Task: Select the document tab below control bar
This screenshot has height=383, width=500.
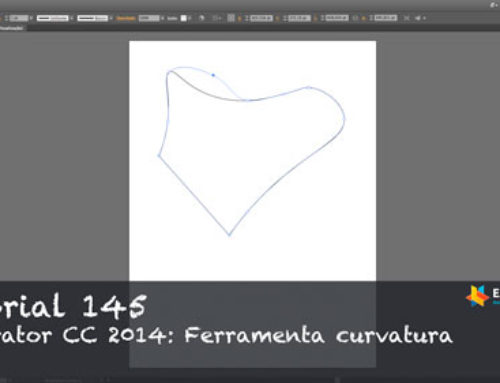Action: click(x=12, y=28)
